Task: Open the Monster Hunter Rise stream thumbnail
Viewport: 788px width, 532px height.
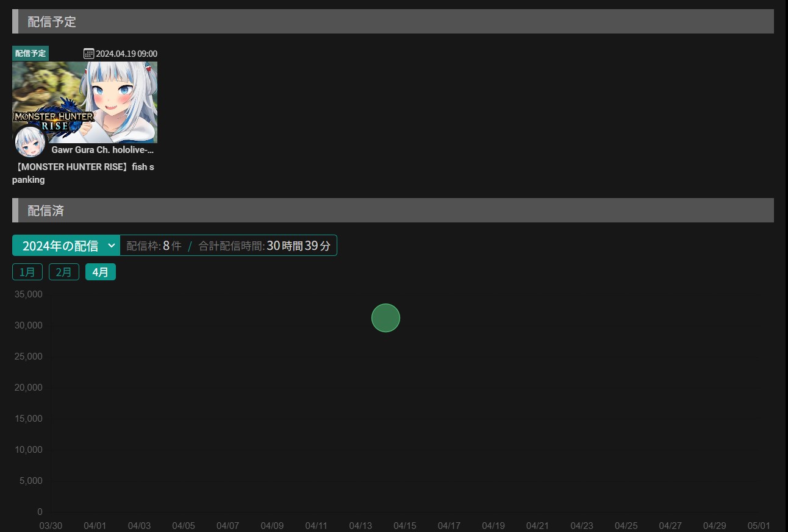Action: coord(85,102)
